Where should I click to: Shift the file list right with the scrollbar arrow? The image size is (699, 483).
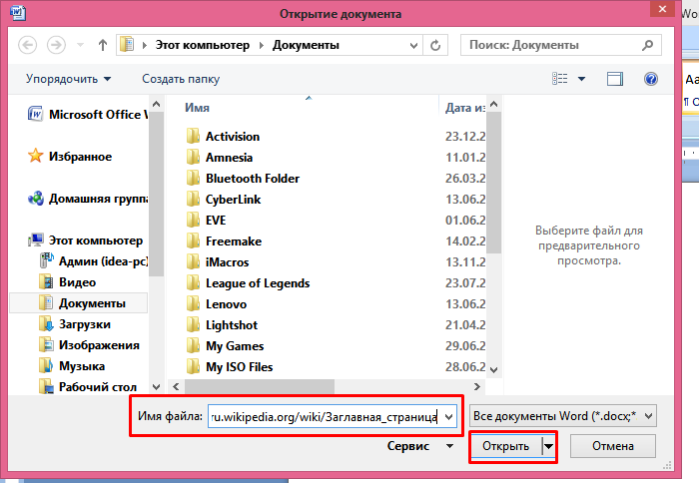[477, 386]
